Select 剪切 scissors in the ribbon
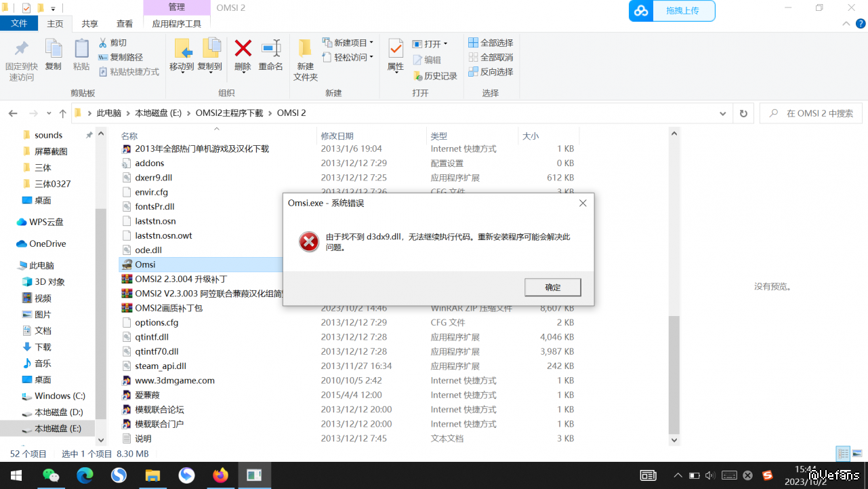Screen dimensions: 868x489 pyautogui.click(x=112, y=43)
